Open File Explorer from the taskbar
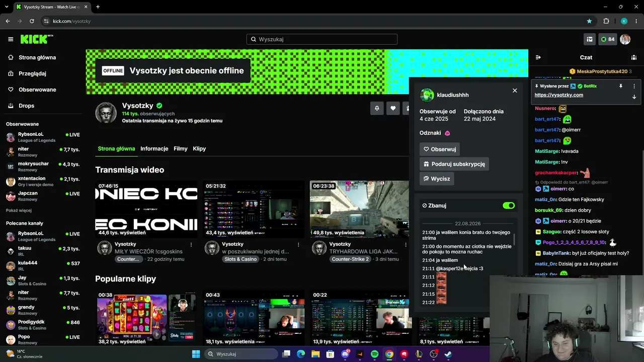This screenshot has width=644, height=362. (315, 354)
